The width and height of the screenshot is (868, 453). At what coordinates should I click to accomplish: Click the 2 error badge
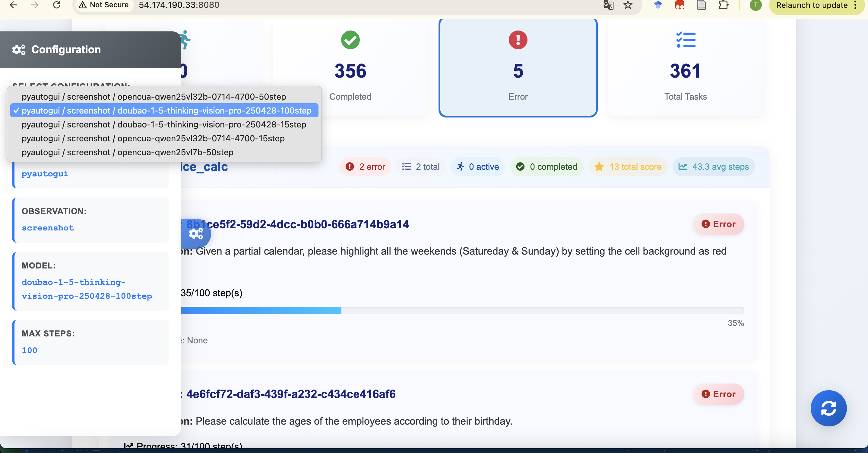click(366, 167)
